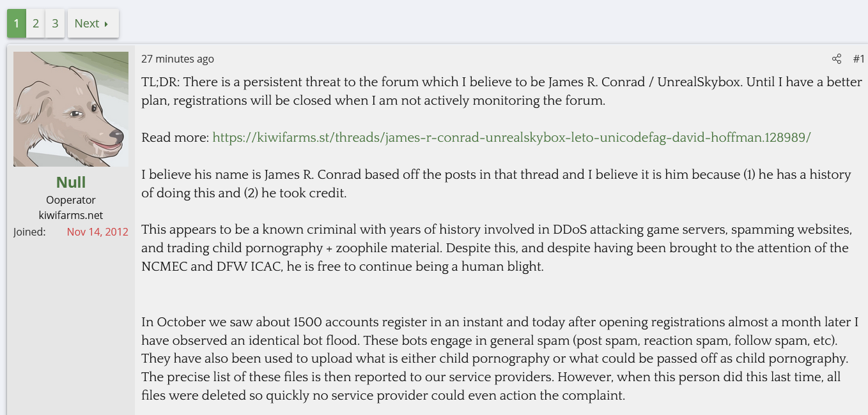Image resolution: width=868 pixels, height=415 pixels.
Task: Click the paragraph starting "This appears to be"
Action: (x=495, y=248)
